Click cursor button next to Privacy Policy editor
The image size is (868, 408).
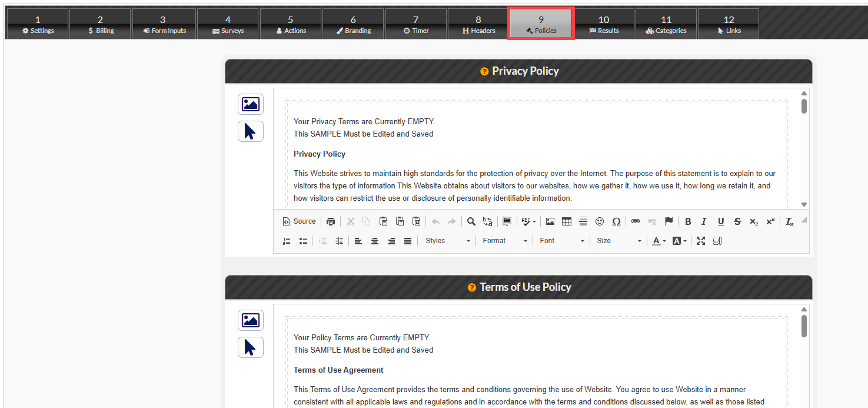[251, 131]
